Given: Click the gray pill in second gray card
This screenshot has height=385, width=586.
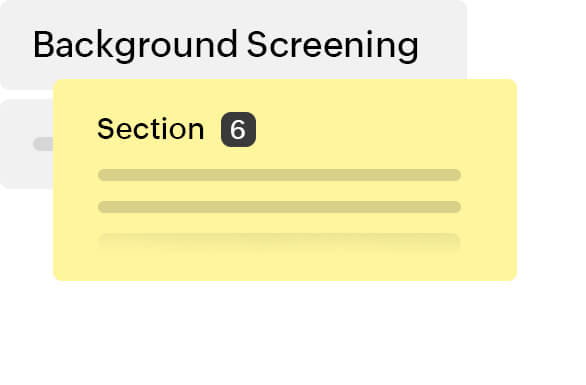Looking at the screenshot, I should click(43, 144).
